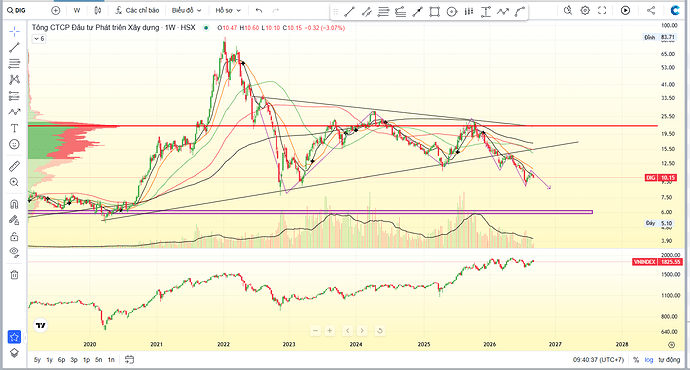Viewport: 690px width, 370px height.
Task: Open the W timeframe interval selector
Action: [77, 10]
